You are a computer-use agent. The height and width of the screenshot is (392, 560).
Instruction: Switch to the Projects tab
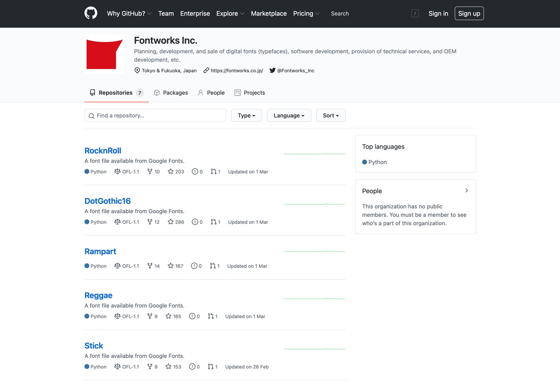coord(249,93)
